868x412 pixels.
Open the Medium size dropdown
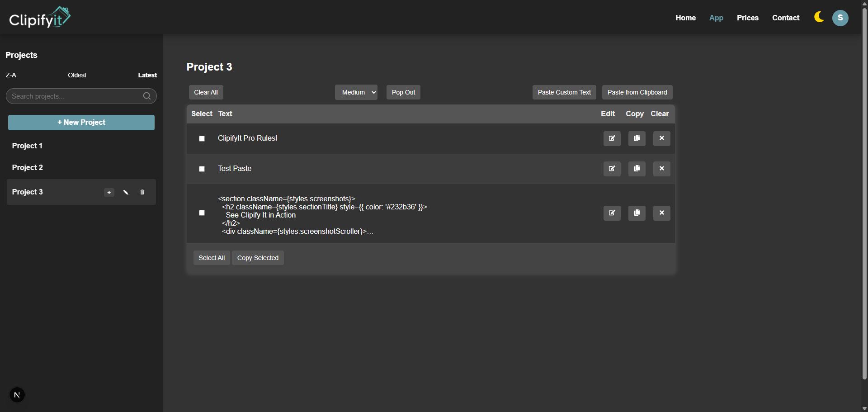pos(356,92)
